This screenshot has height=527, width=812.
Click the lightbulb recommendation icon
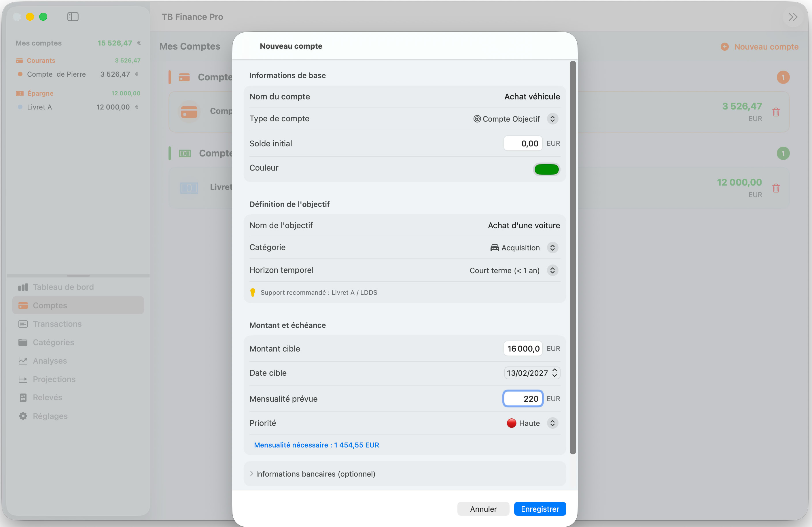(252, 292)
